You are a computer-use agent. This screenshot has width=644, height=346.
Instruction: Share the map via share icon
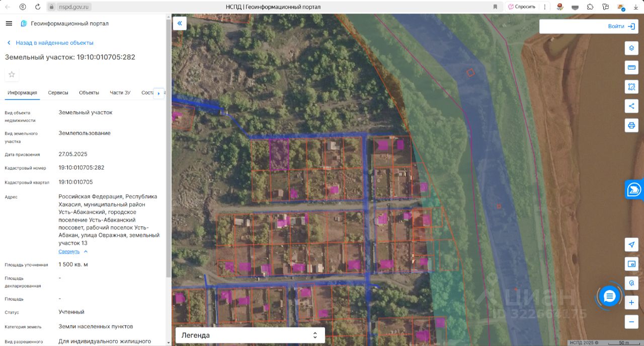631,106
